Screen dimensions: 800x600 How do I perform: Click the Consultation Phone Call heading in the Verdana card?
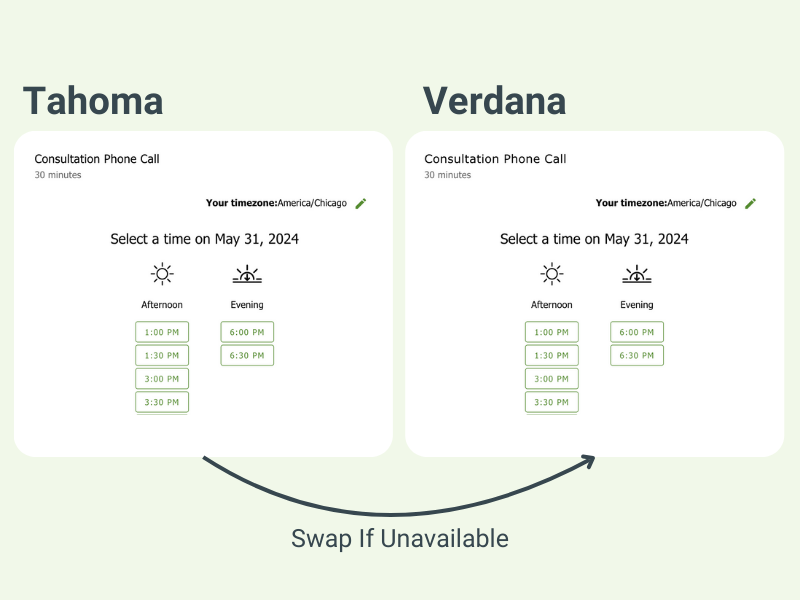coord(494,158)
